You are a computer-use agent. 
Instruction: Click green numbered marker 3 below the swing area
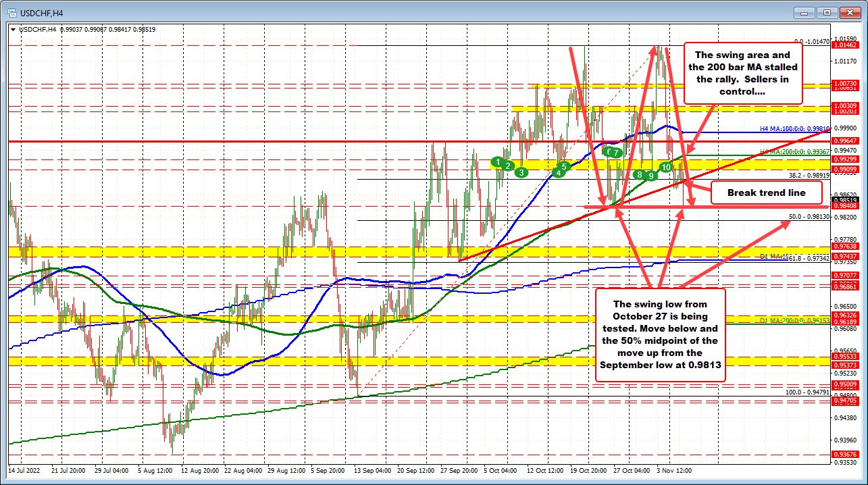click(x=521, y=173)
